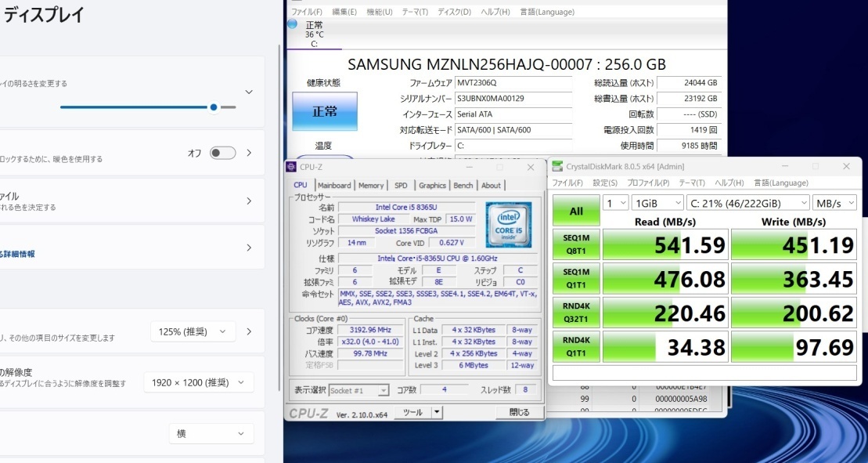
Task: Start the RND4K Q1T1 benchmark test
Action: (x=576, y=346)
